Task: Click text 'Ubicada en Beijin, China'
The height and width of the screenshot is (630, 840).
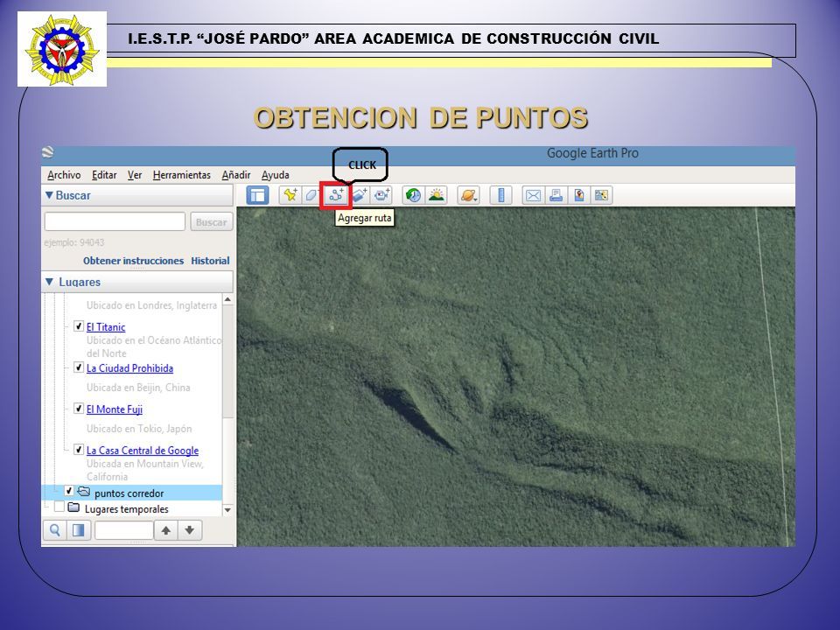Action: tap(138, 388)
